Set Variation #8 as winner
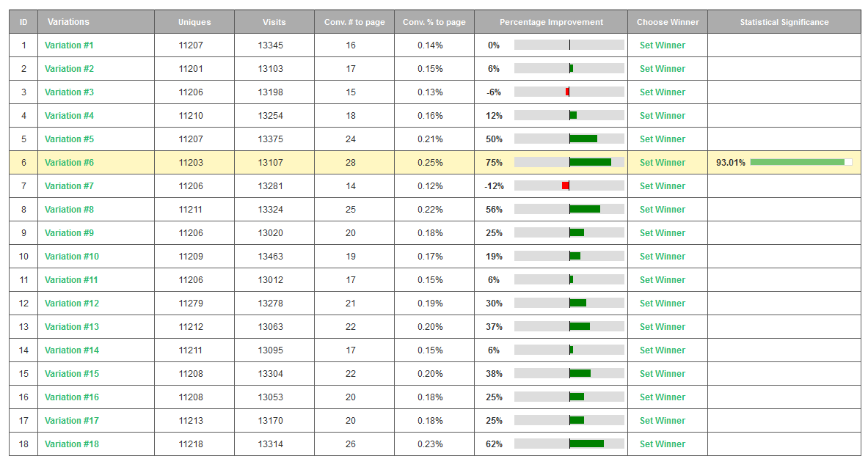Viewport: 868px width, 467px height. 662,210
